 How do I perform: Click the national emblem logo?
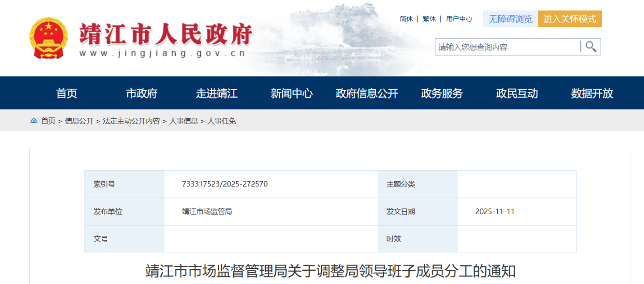point(49,39)
